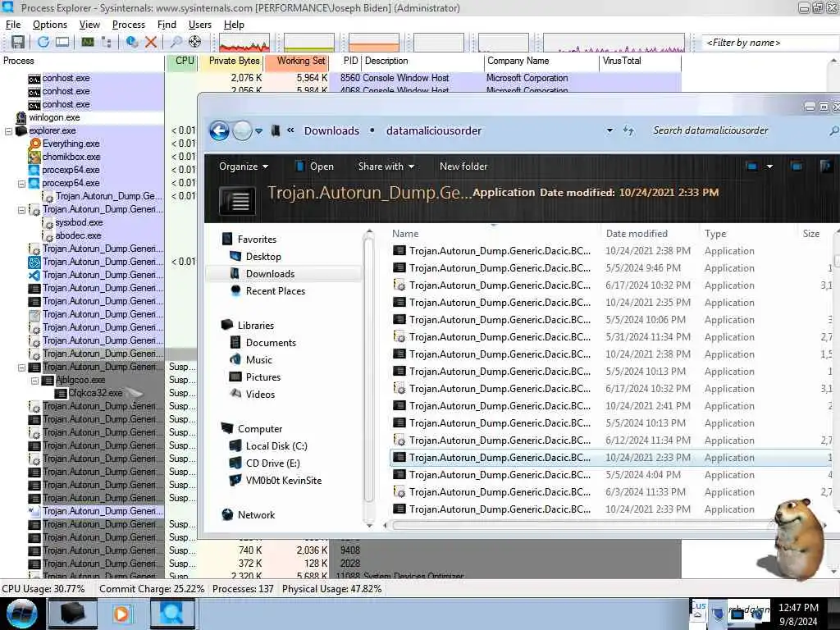Click the Filter by name field
The height and width of the screenshot is (630, 840).
point(769,43)
